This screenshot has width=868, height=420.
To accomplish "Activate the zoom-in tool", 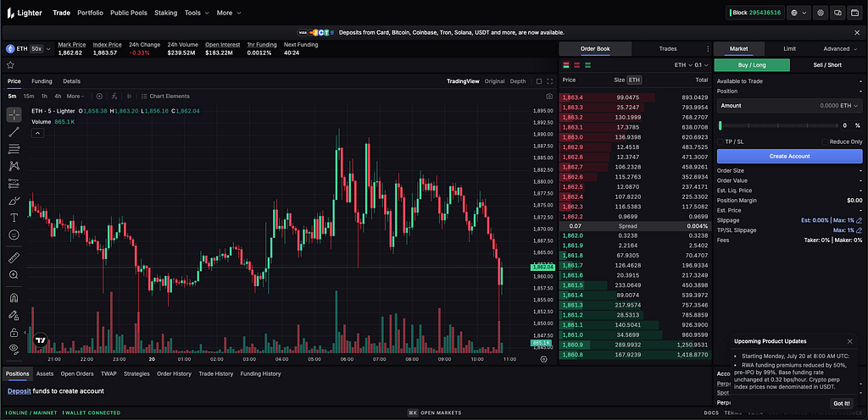I will point(14,274).
